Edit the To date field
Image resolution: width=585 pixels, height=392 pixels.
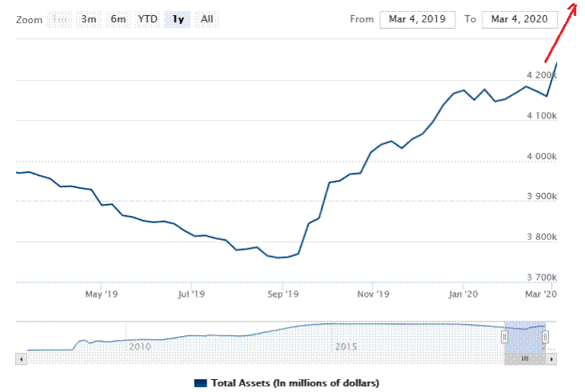[519, 19]
